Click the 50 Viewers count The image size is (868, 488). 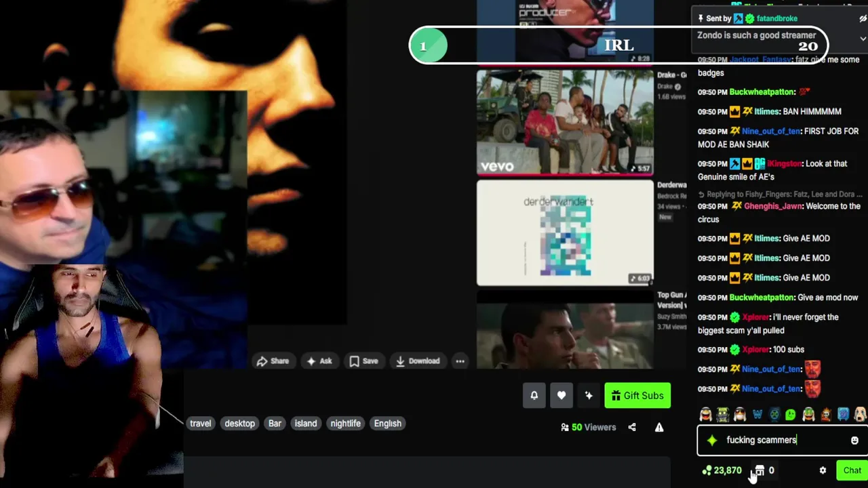coord(588,427)
